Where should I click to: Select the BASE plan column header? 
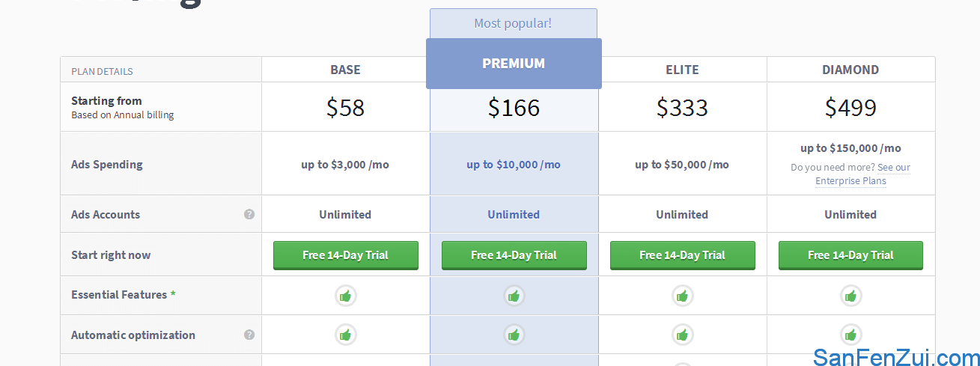345,70
